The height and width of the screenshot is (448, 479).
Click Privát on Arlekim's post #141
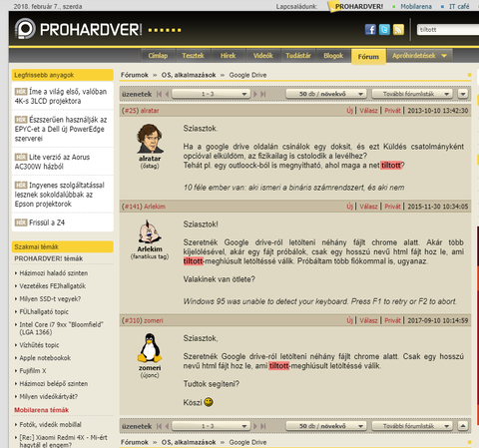(392, 207)
